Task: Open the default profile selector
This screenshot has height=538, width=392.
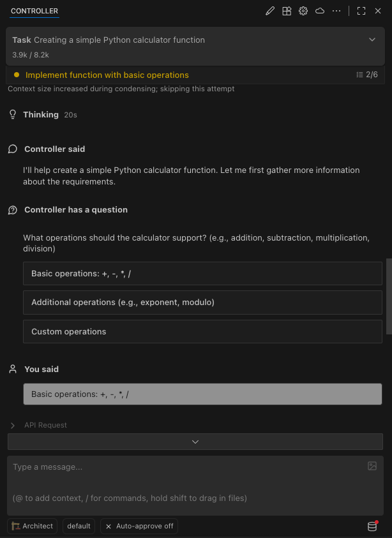Action: [79, 527]
